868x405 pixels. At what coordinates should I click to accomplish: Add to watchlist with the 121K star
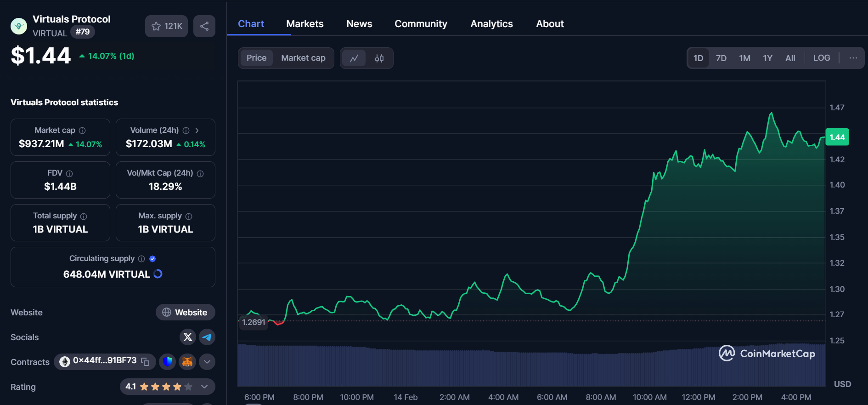pos(167,26)
